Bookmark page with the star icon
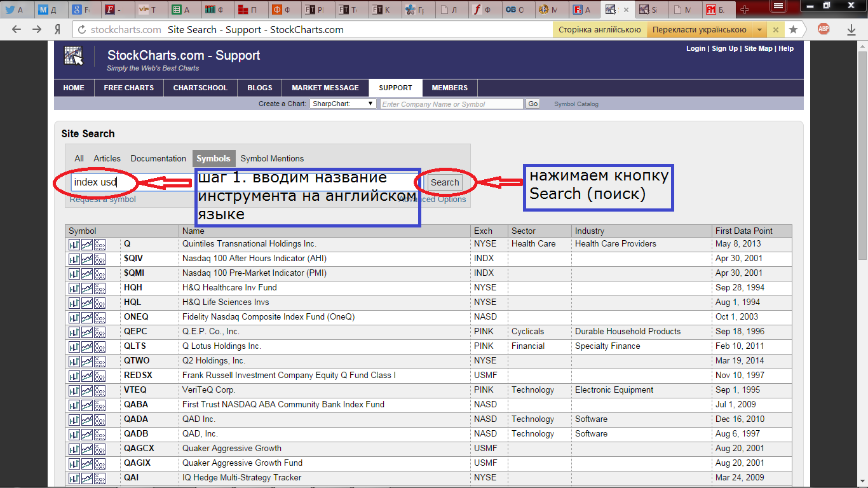Screen dimensions: 868x488 793,29
